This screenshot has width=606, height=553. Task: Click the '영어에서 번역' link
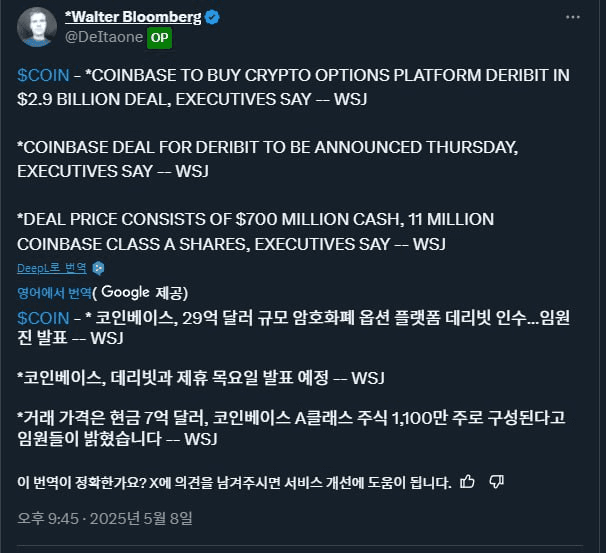point(55,292)
